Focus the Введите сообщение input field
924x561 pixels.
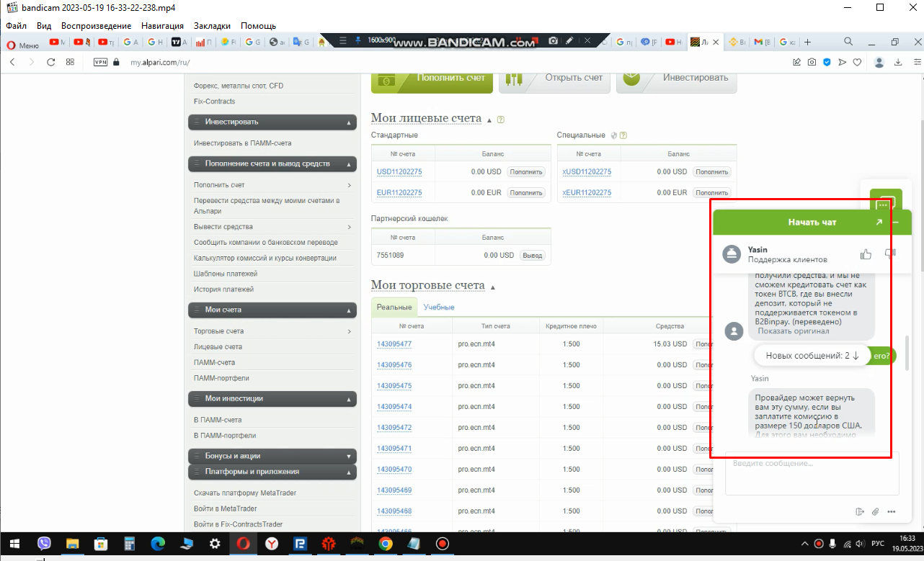812,473
